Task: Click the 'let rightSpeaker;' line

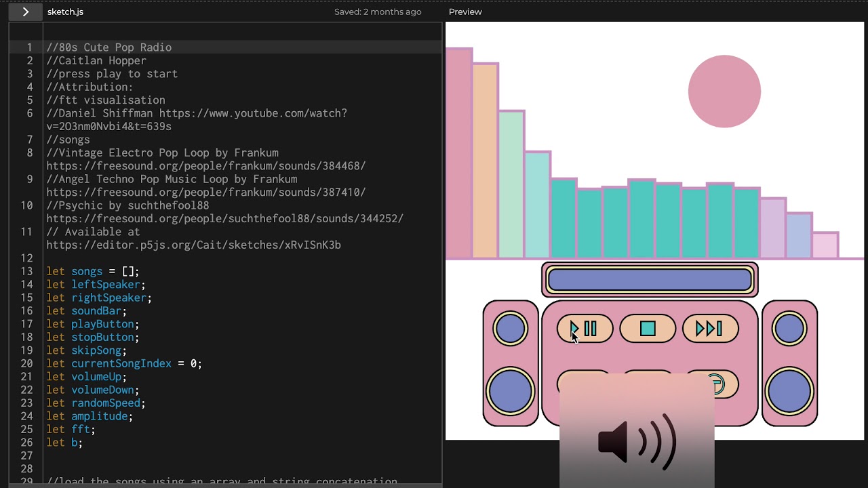Action: [x=99, y=298]
